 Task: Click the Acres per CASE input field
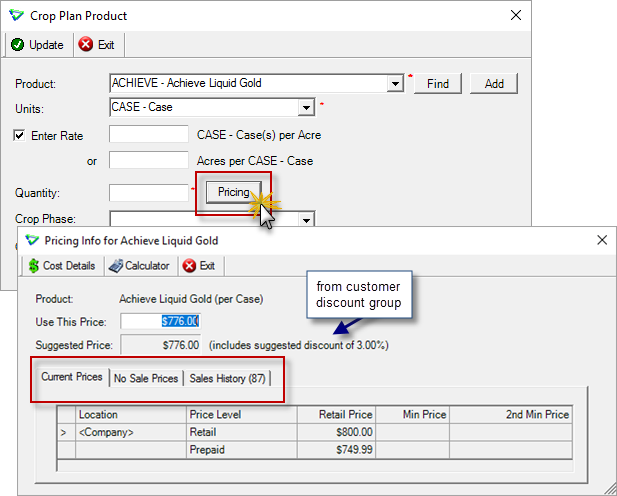[x=149, y=160]
